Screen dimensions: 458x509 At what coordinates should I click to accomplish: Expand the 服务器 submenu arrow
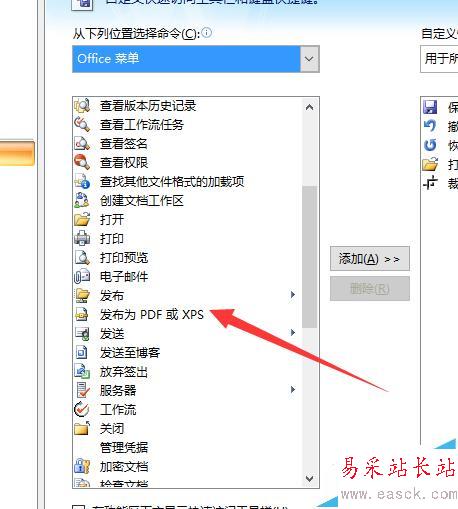293,389
